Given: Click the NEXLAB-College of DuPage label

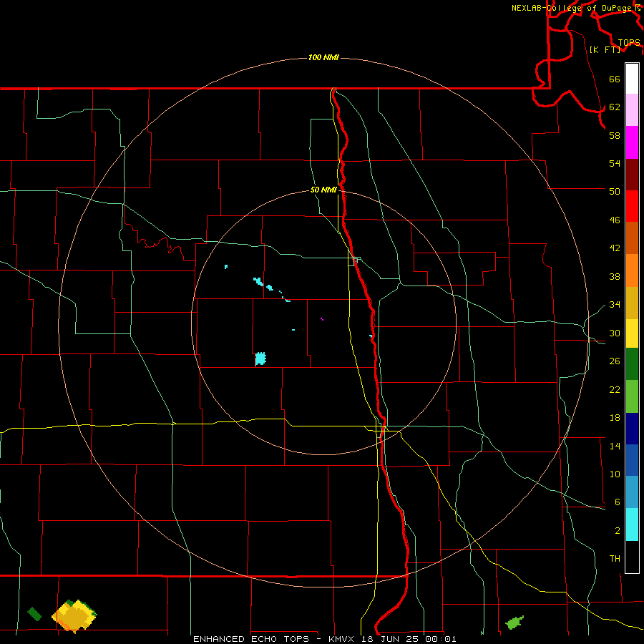Looking at the screenshot, I should (x=572, y=8).
